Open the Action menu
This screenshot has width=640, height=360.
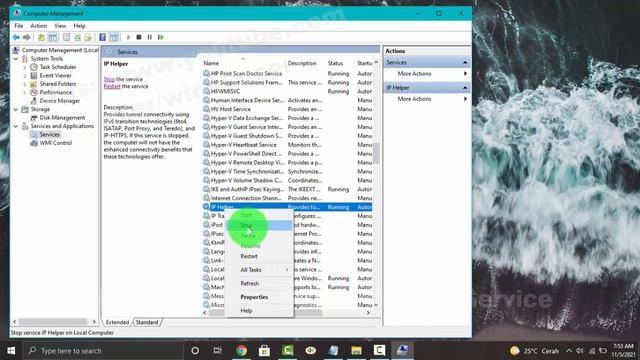38,26
